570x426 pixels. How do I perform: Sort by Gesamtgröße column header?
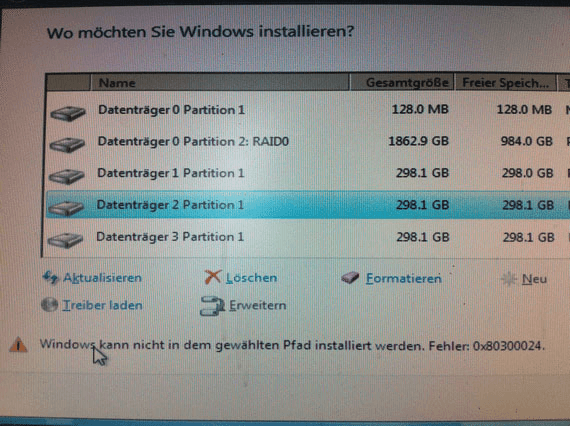pos(402,83)
